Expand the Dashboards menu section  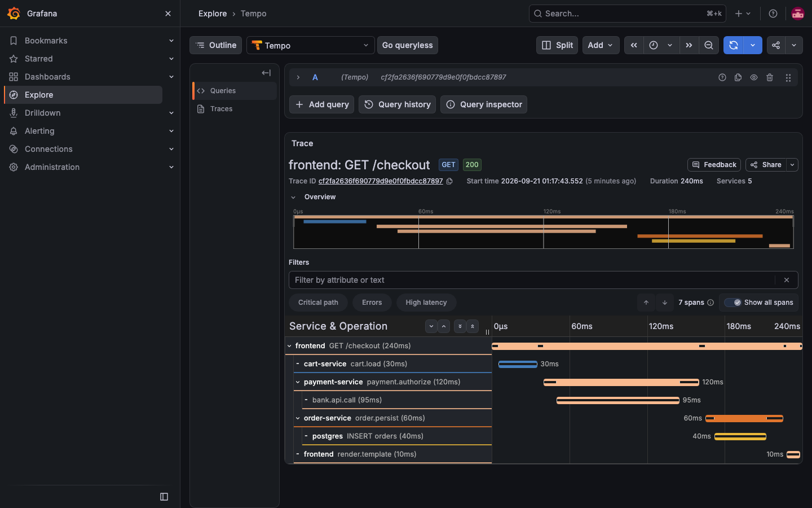tap(171, 77)
